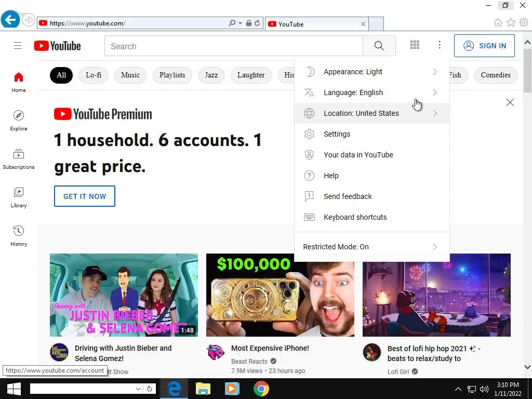
Task: Click the volume icon in tray
Action: pyautogui.click(x=484, y=389)
